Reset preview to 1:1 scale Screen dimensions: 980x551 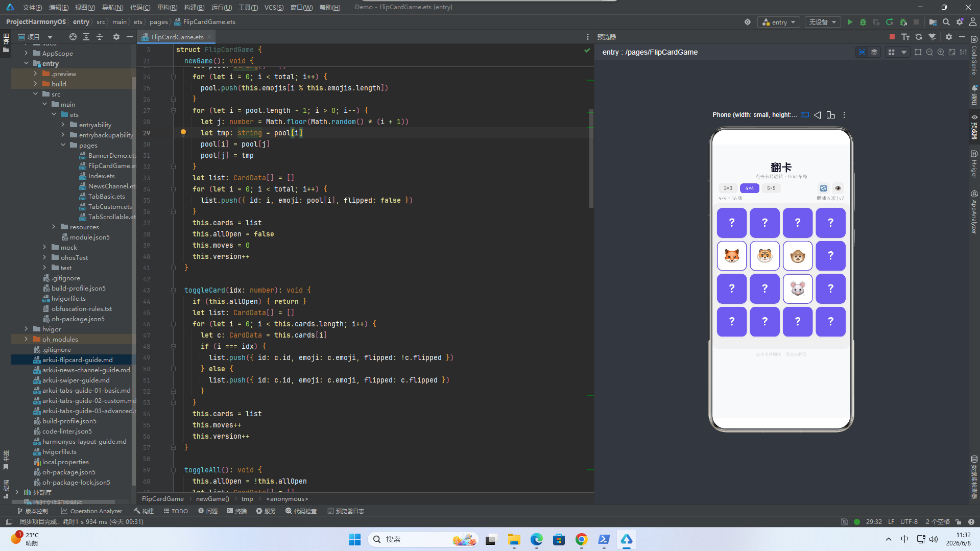click(x=963, y=52)
